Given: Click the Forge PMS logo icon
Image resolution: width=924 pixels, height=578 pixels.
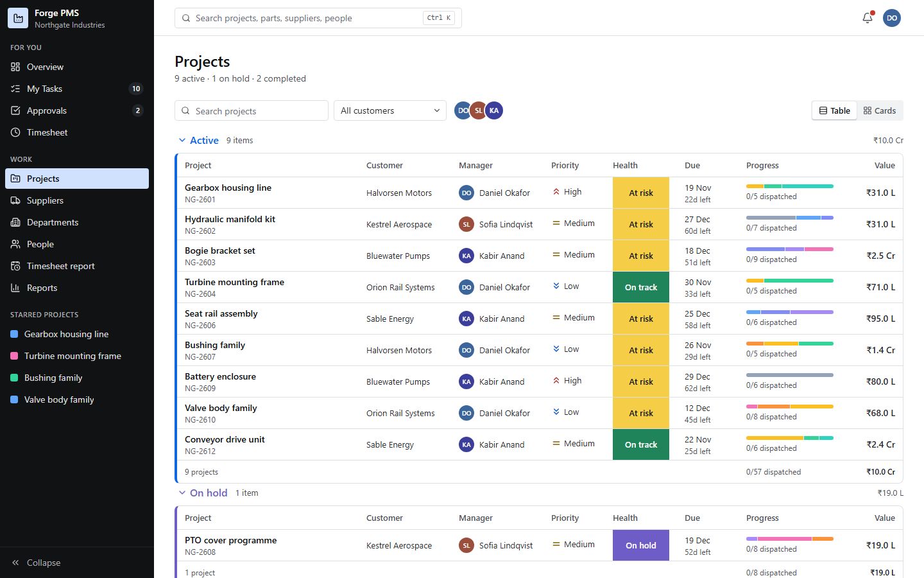Looking at the screenshot, I should point(18,18).
